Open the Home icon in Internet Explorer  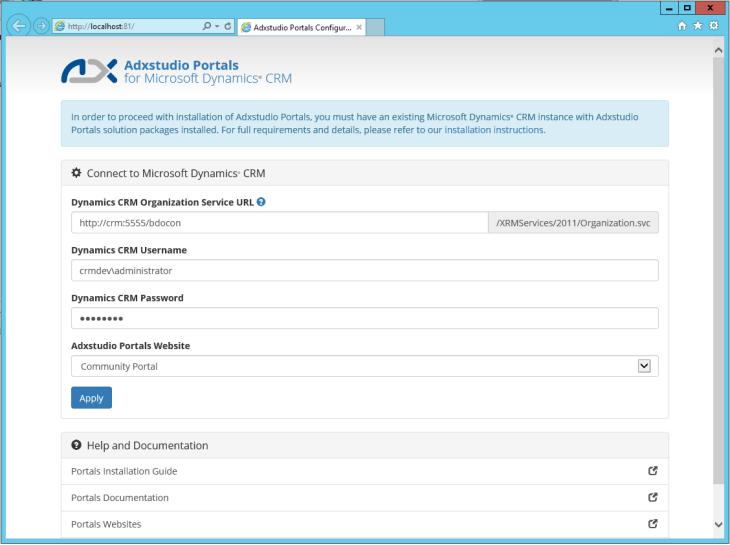click(682, 26)
